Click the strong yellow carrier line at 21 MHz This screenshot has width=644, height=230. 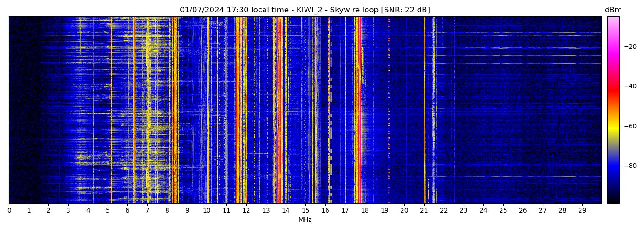[x=425, y=110]
